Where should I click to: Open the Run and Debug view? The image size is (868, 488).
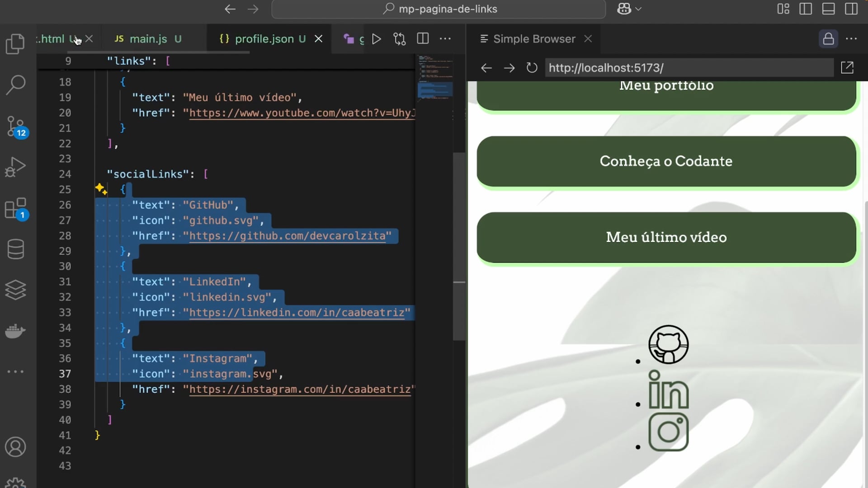click(x=15, y=167)
